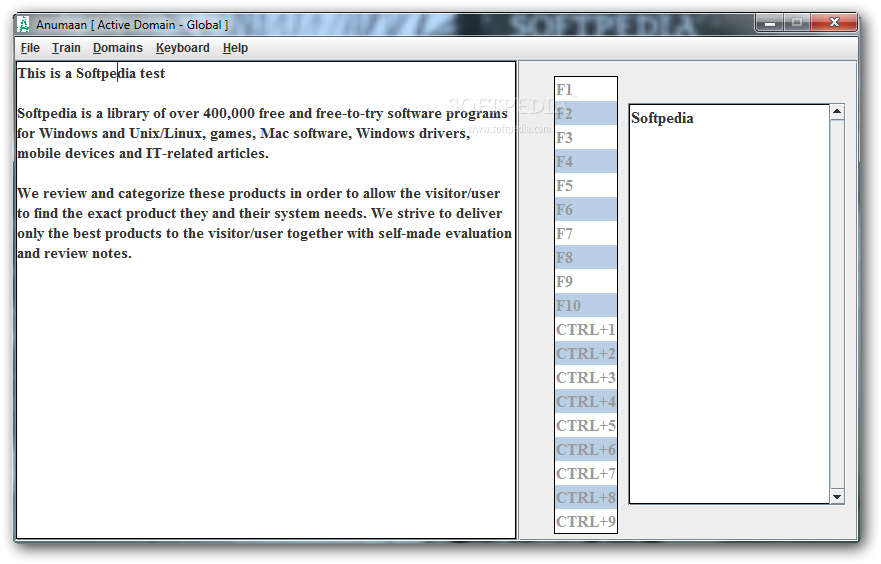Screen dimensions: 881x564
Task: Select the CTRL+6 shortcut row
Action: [x=585, y=450]
